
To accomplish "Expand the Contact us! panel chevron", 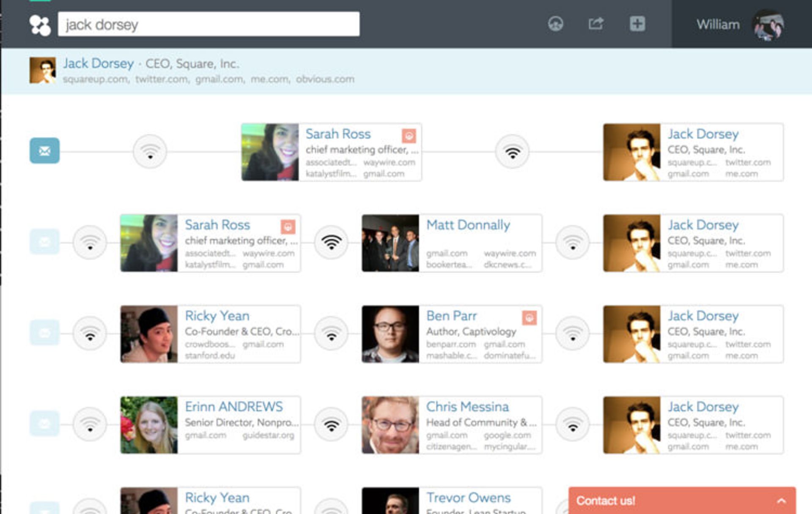I will (781, 501).
